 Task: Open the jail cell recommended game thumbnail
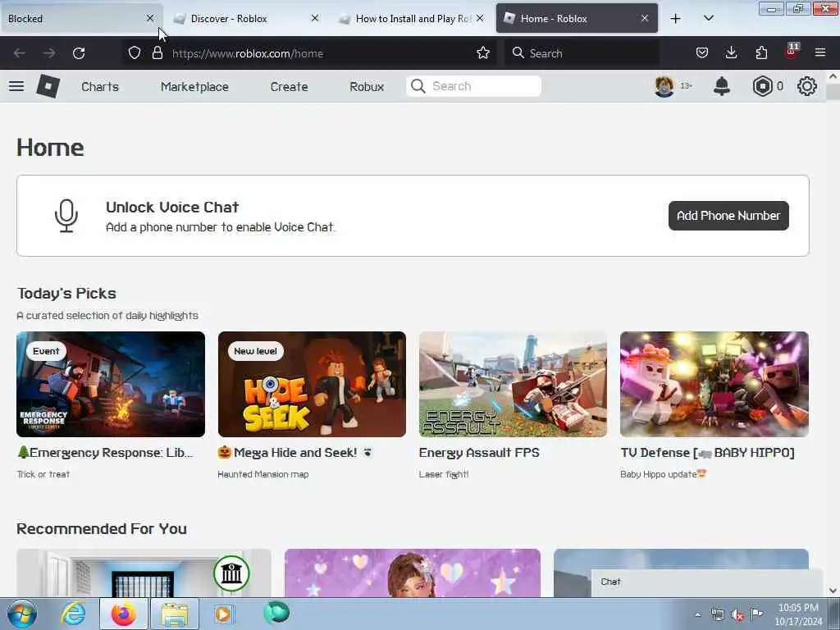click(x=144, y=573)
